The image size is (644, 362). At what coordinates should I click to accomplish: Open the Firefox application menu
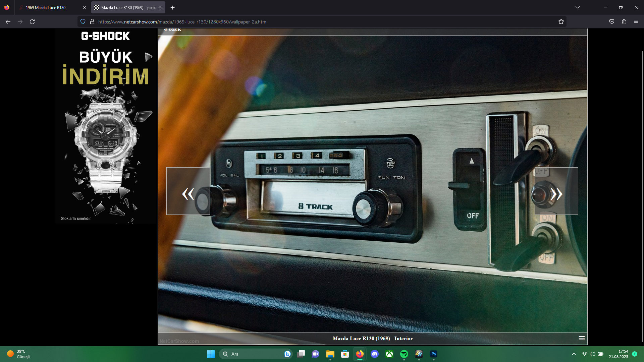click(636, 22)
